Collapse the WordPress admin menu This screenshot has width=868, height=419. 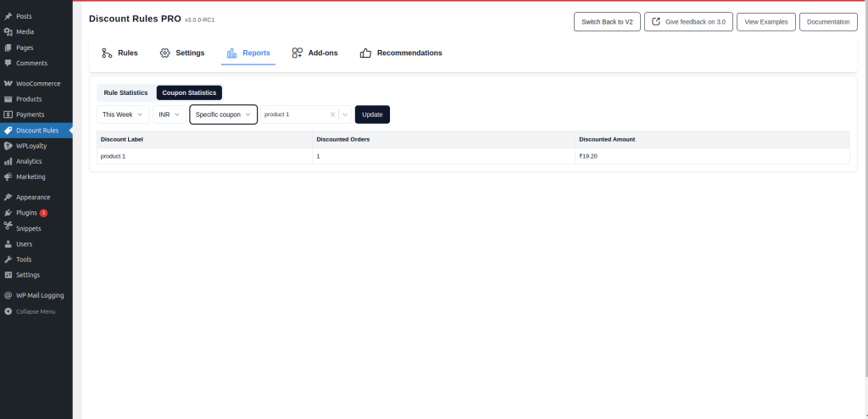pyautogui.click(x=35, y=311)
